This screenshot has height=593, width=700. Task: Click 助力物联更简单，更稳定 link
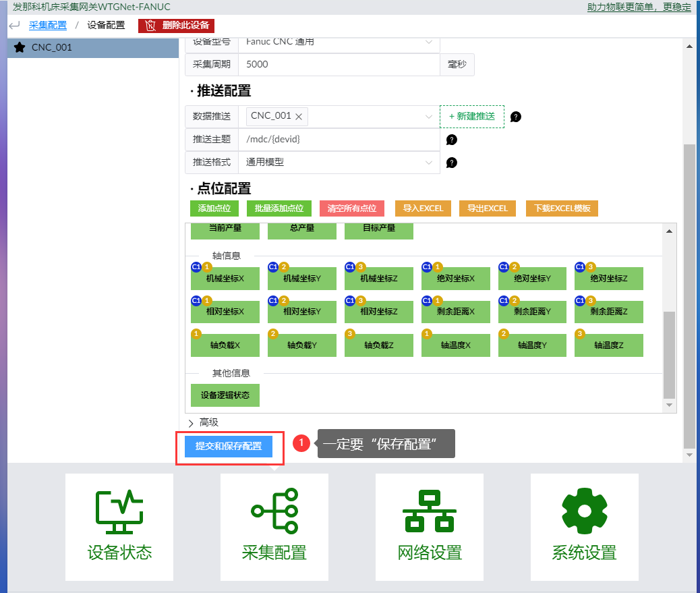(x=639, y=7)
